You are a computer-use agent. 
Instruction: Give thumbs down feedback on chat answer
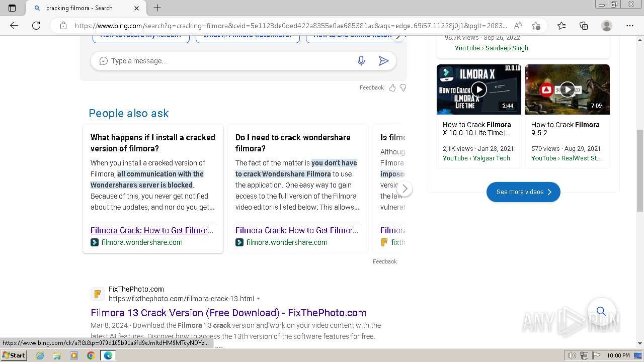tap(403, 87)
